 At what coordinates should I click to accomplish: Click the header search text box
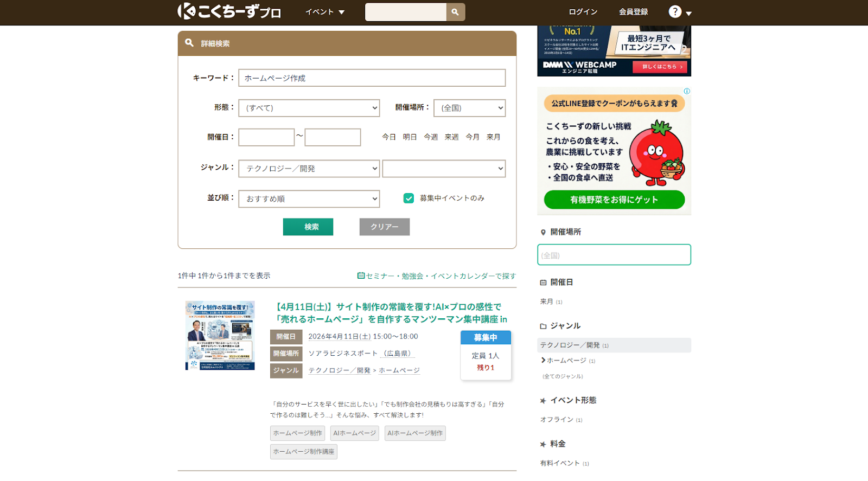point(406,12)
